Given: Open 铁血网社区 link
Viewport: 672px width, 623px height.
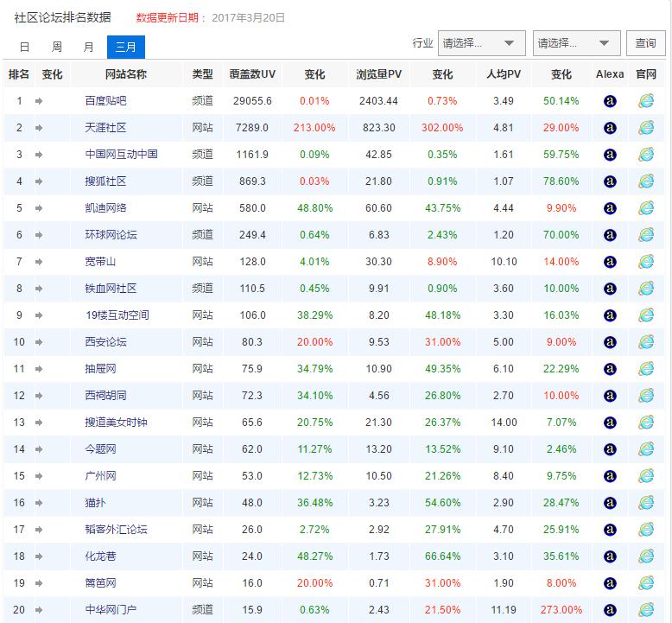Looking at the screenshot, I should tap(111, 289).
